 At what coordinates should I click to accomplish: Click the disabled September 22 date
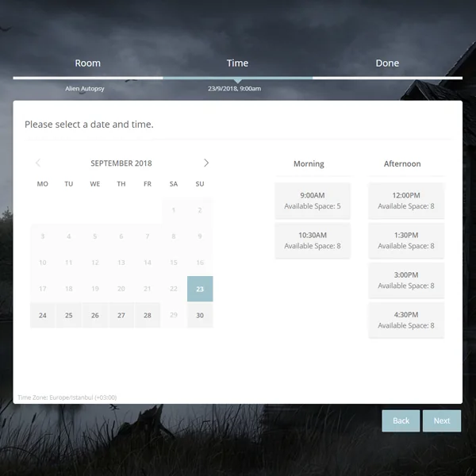coord(174,289)
